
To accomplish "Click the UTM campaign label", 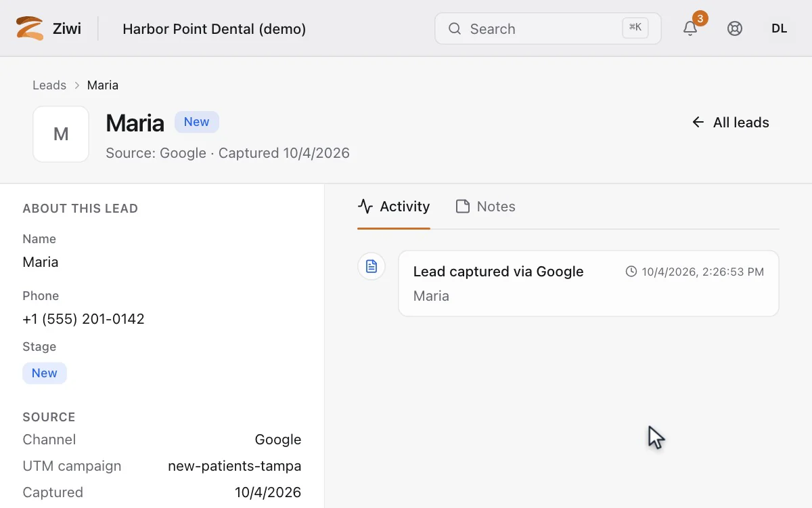I will [x=72, y=466].
